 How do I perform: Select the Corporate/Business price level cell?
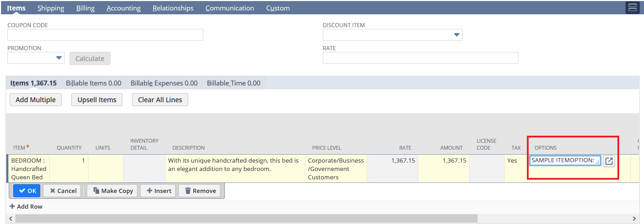(336, 169)
